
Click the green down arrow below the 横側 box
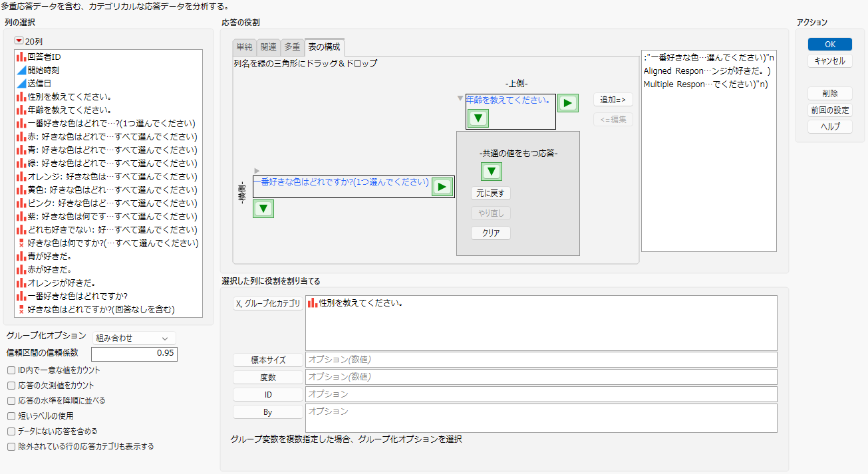pyautogui.click(x=263, y=209)
